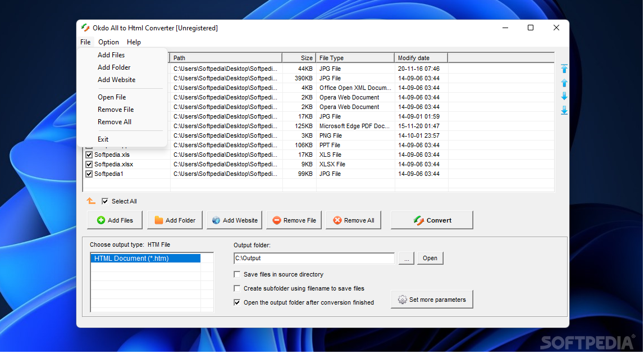Click the Add Files button
The image size is (644, 358).
(115, 220)
